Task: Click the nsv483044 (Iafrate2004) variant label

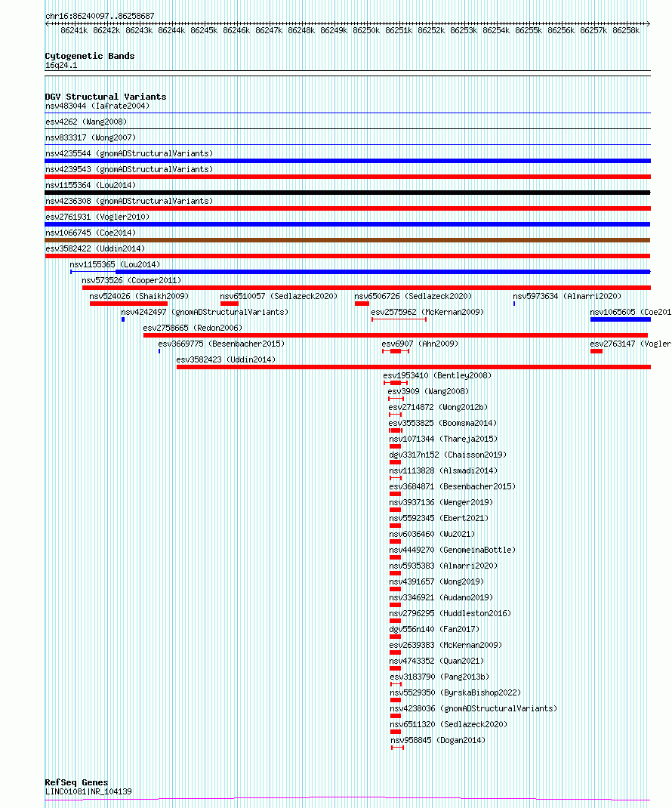Action: point(97,106)
